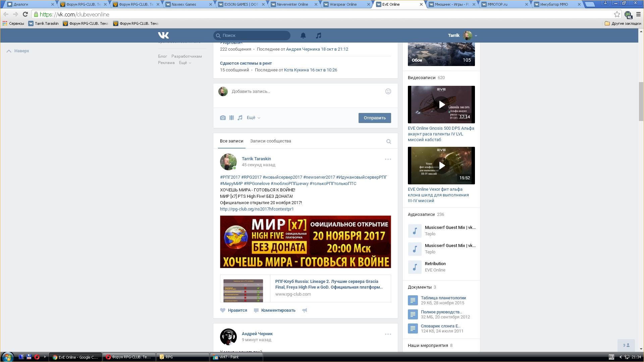Open РПГ-Клуб Russia link preview title
The width and height of the screenshot is (644, 362).
tap(329, 284)
